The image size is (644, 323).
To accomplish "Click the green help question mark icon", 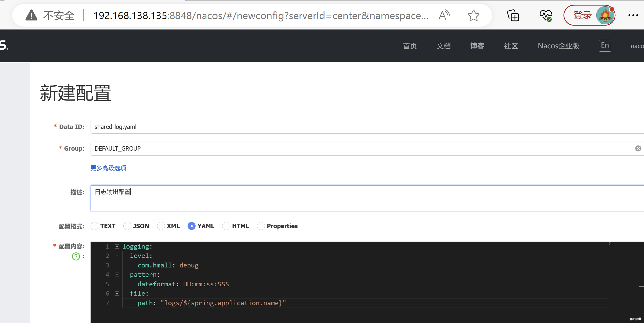I will tap(76, 256).
